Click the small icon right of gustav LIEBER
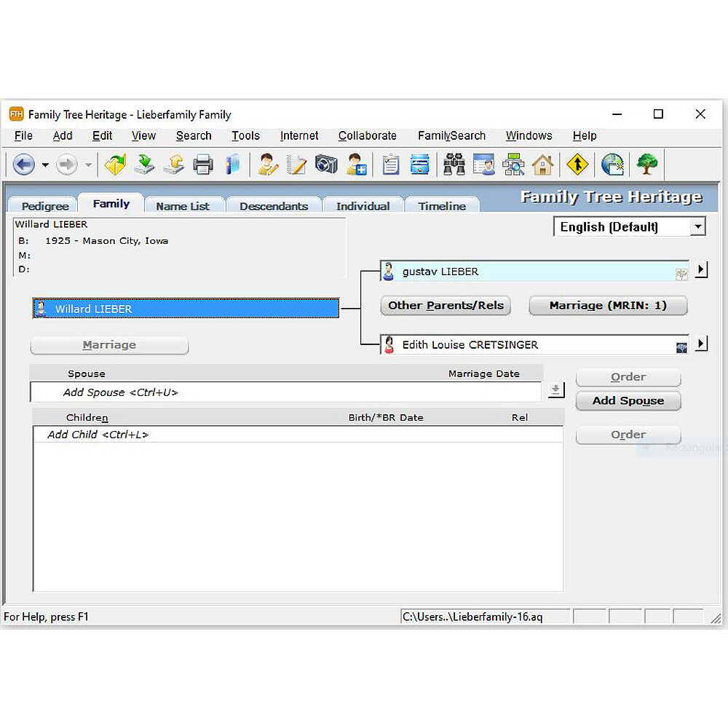 tap(681, 274)
